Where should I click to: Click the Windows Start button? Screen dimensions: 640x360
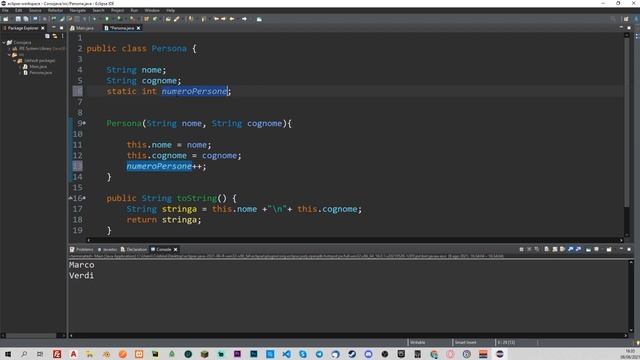[x=8, y=354]
